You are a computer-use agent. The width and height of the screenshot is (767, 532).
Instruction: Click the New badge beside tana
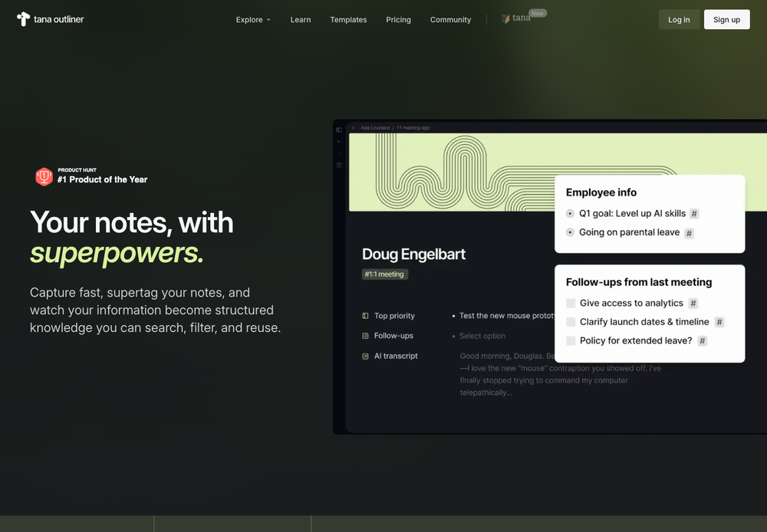tap(538, 13)
